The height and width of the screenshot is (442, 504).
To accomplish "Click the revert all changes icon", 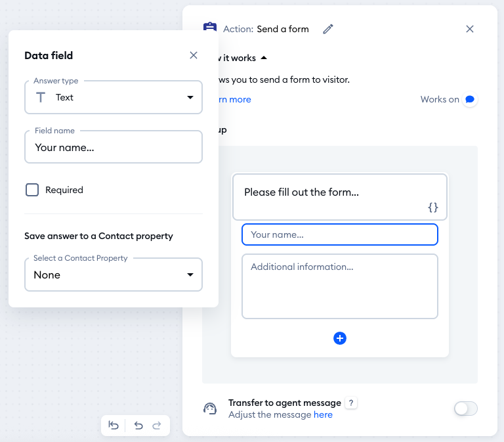I will coord(114,426).
